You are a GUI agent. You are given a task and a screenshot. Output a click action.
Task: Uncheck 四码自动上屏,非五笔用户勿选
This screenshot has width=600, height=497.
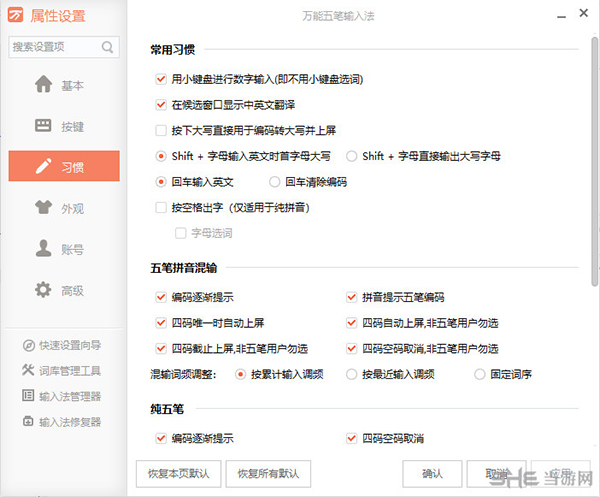351,323
